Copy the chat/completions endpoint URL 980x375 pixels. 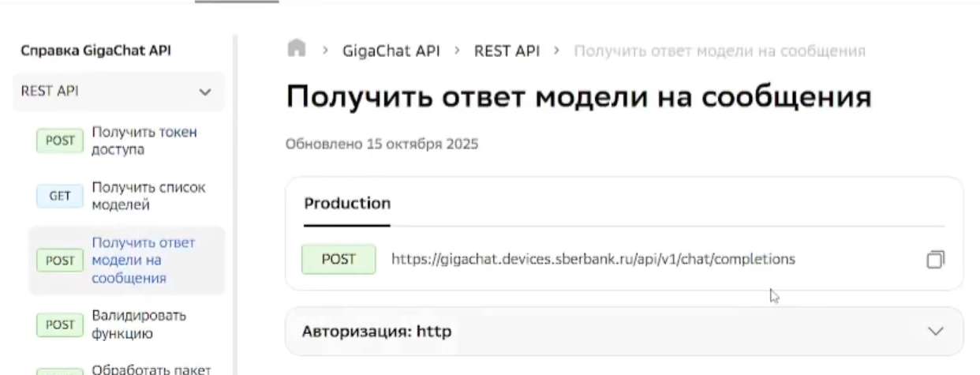pos(935,260)
